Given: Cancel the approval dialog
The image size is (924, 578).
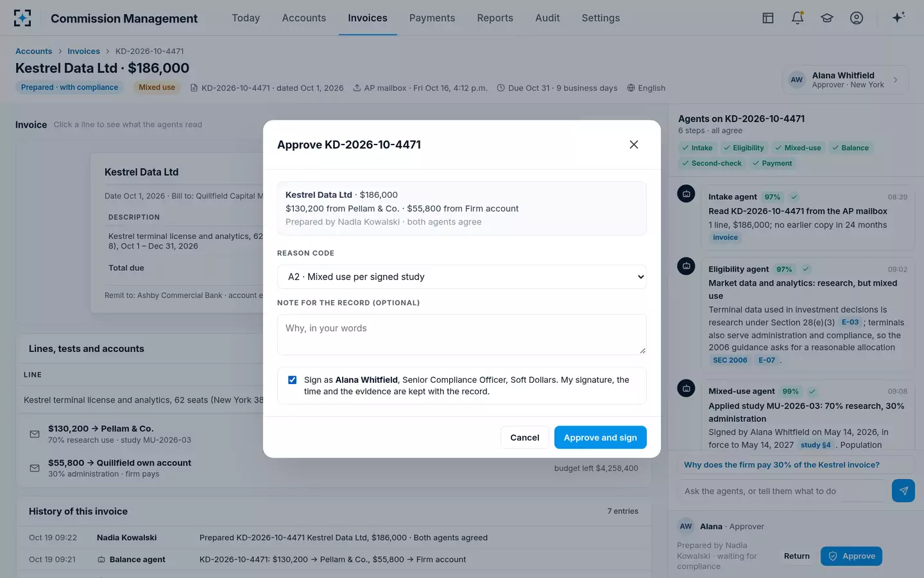Looking at the screenshot, I should (525, 437).
